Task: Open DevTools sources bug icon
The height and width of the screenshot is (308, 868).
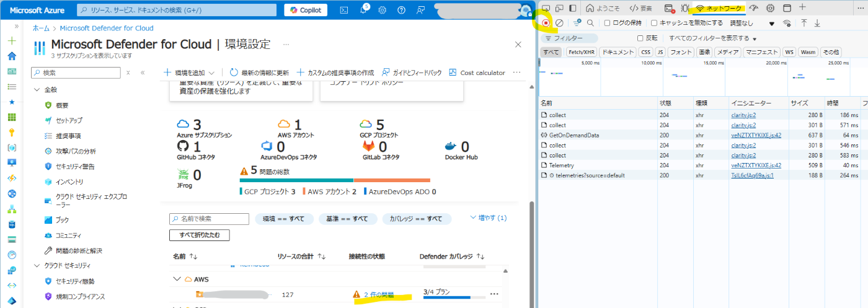Action: 685,8
